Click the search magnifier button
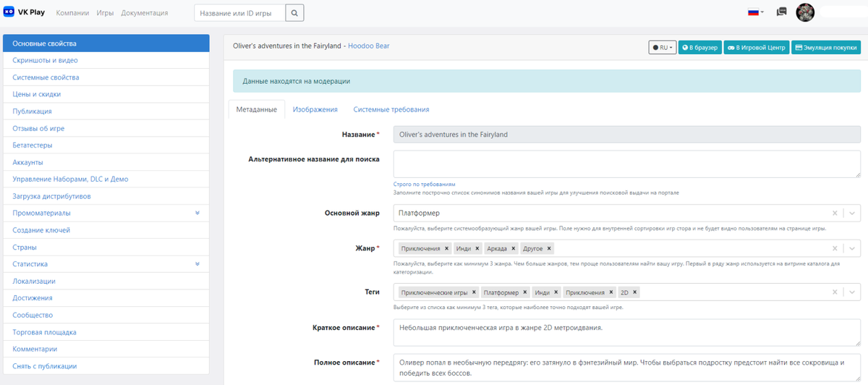This screenshot has width=868, height=385. 295,13
